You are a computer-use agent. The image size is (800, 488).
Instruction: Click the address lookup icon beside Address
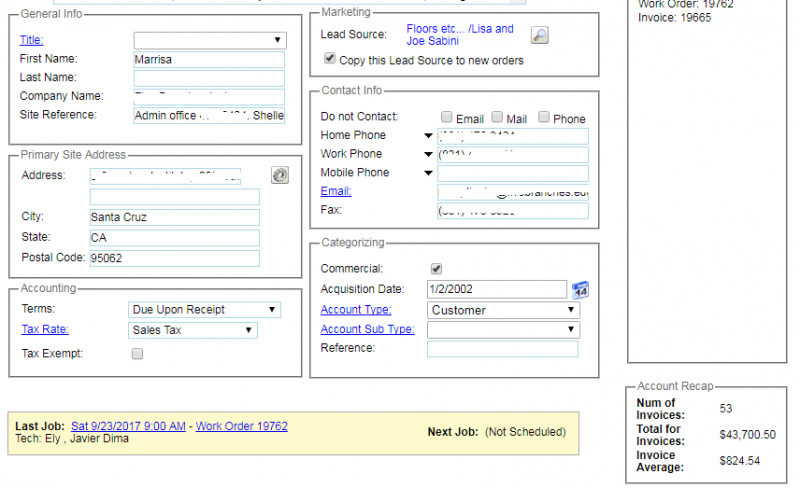[280, 175]
